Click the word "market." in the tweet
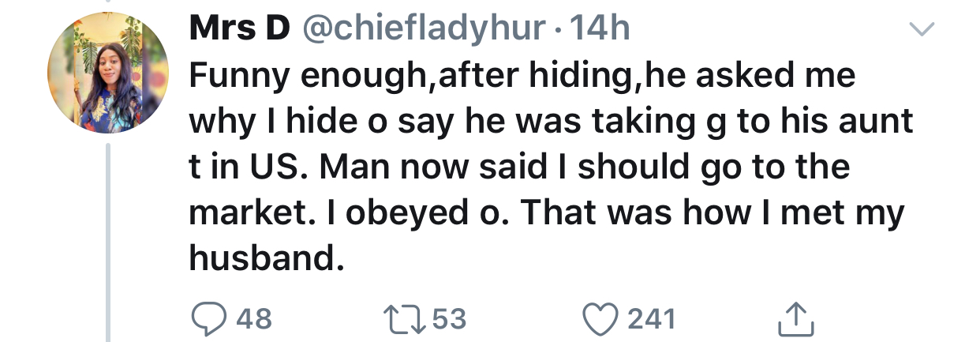The width and height of the screenshot is (980, 342). click(x=249, y=214)
